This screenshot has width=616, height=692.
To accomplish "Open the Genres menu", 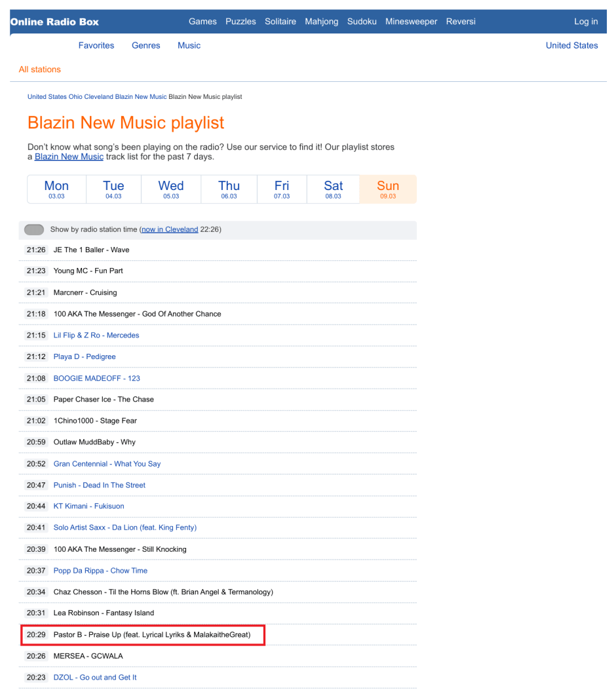I will pyautogui.click(x=145, y=45).
